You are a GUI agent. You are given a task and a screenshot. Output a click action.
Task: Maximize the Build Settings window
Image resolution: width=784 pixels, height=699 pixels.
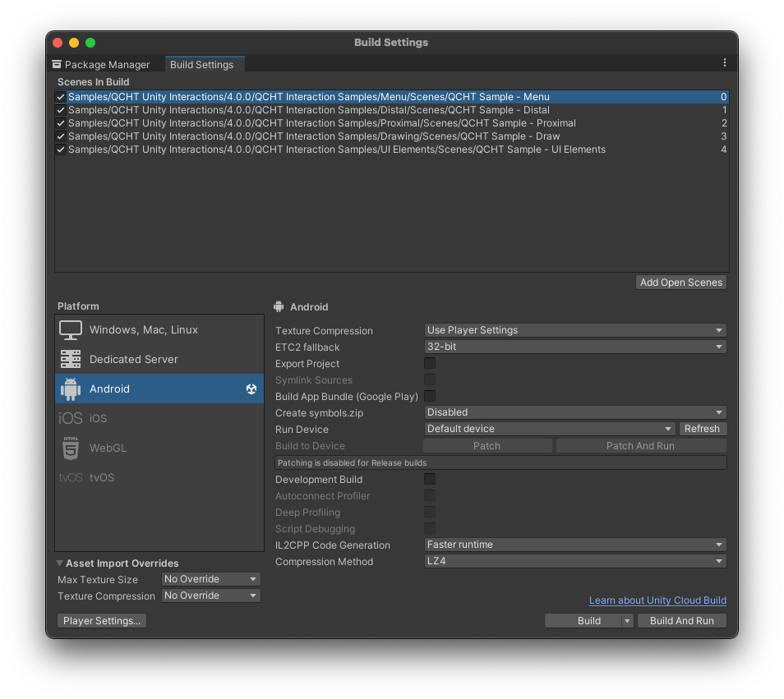[90, 43]
